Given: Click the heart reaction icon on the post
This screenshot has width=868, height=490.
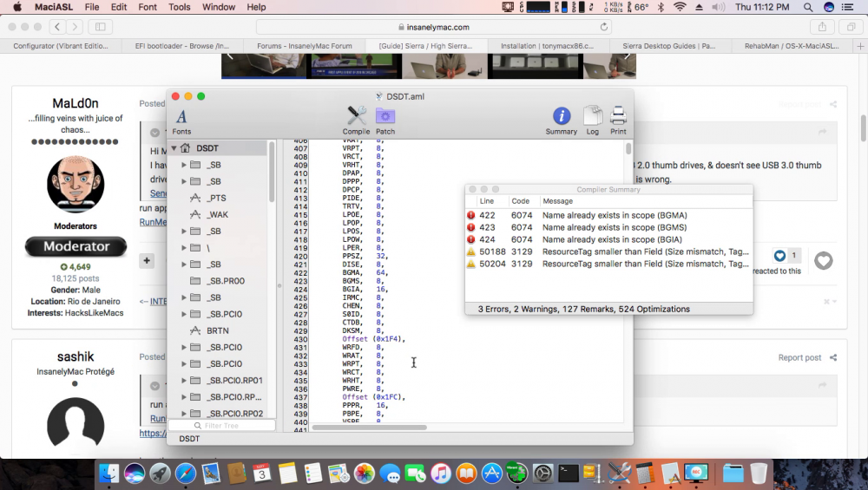Looking at the screenshot, I should (x=823, y=260).
